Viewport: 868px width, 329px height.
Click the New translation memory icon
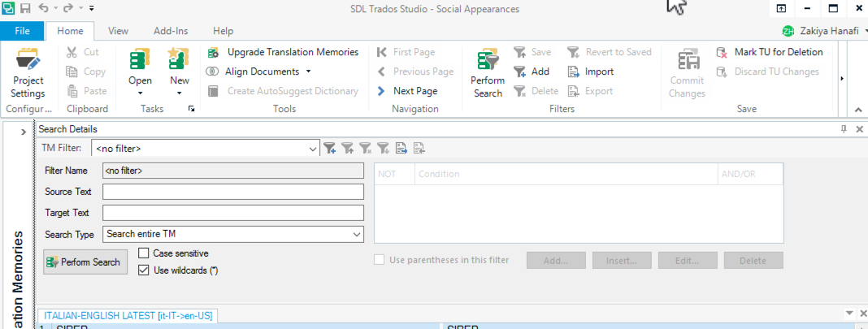(180, 60)
